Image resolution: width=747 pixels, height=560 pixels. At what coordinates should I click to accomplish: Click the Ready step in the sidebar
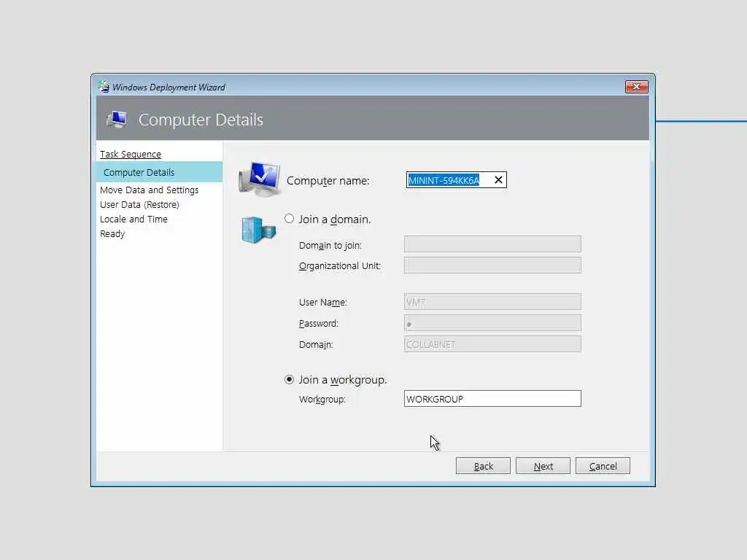click(x=112, y=234)
